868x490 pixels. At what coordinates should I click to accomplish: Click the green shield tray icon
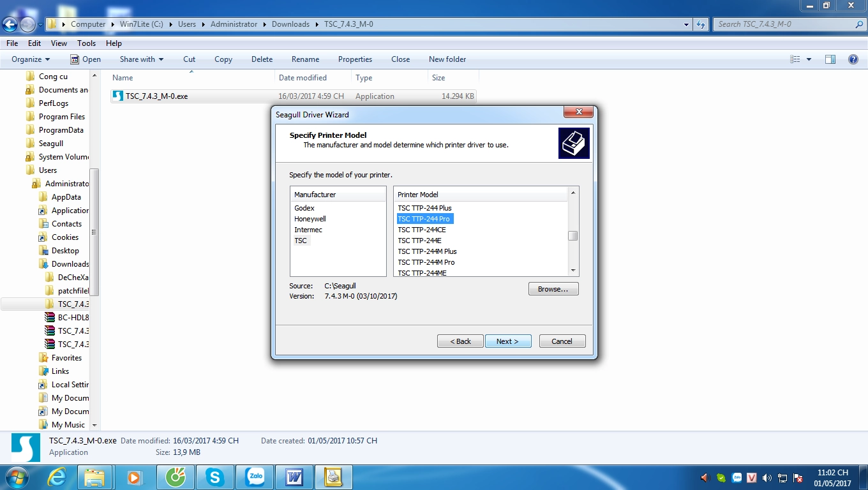[721, 477]
